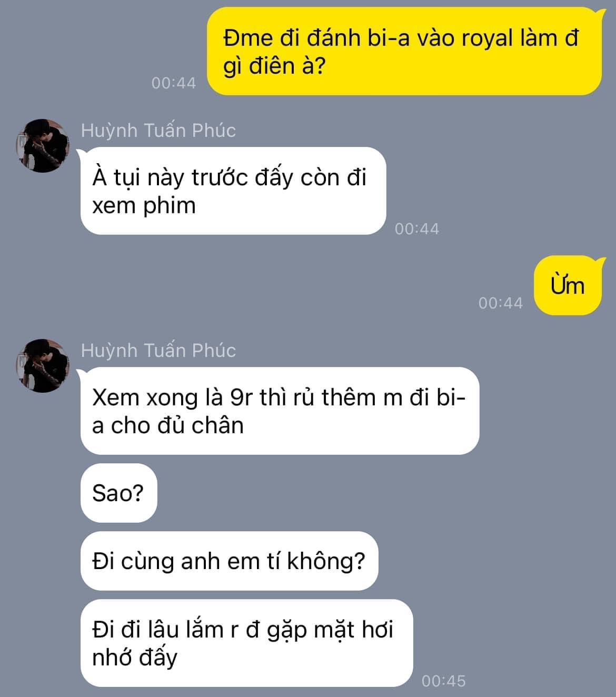This screenshot has height=697, width=616.
Task: Tap the 00:44 timestamp beside 'xem phim' message
Action: 417,229
